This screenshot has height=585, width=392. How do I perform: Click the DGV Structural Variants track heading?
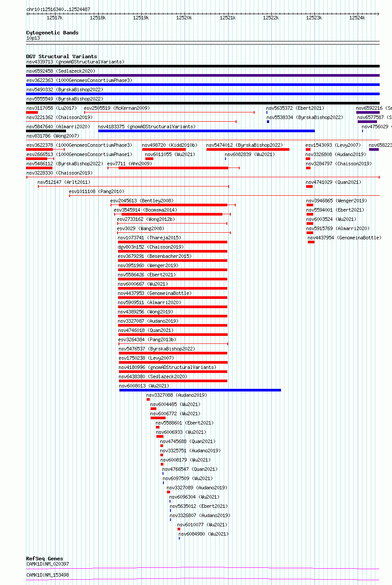[x=61, y=56]
